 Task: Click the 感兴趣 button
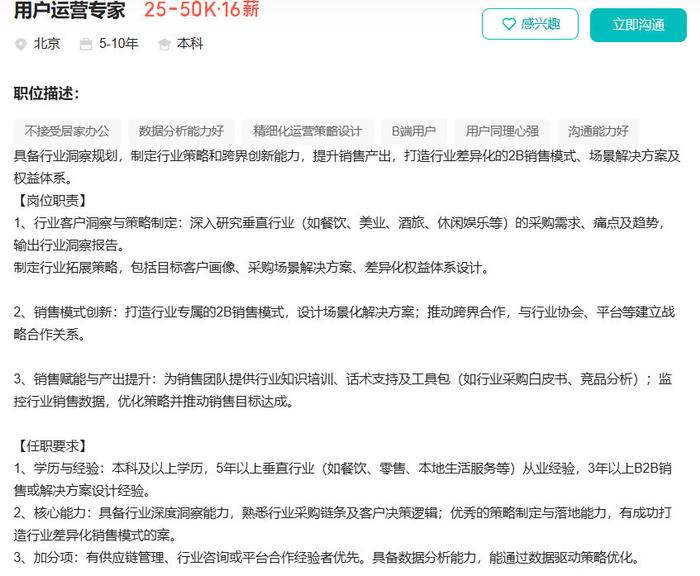[530, 24]
